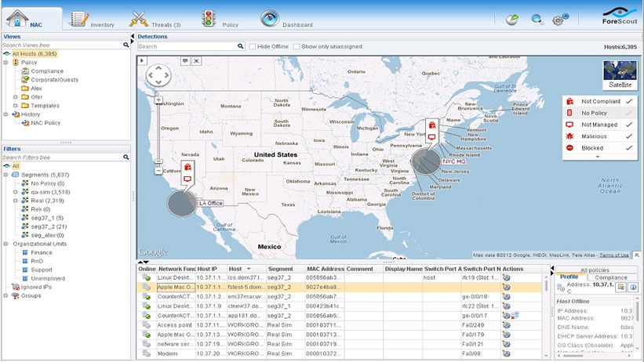Click the traffic light Policy icon

[x=209, y=18]
